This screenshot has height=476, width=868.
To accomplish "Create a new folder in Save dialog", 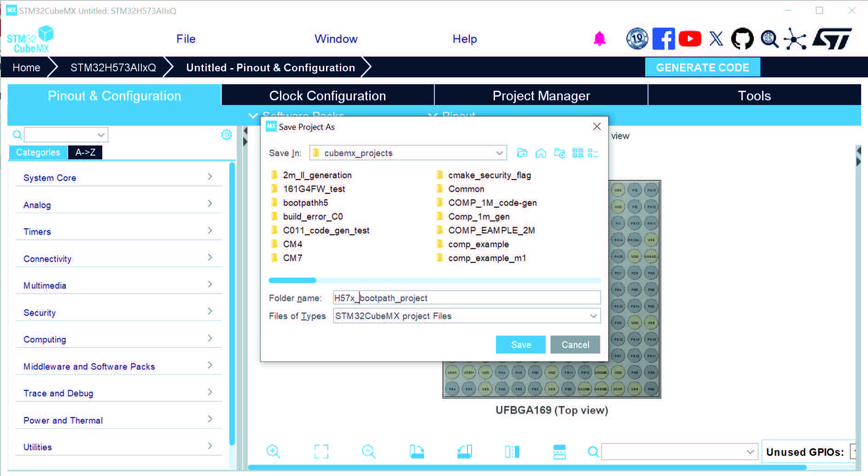I will (x=559, y=153).
